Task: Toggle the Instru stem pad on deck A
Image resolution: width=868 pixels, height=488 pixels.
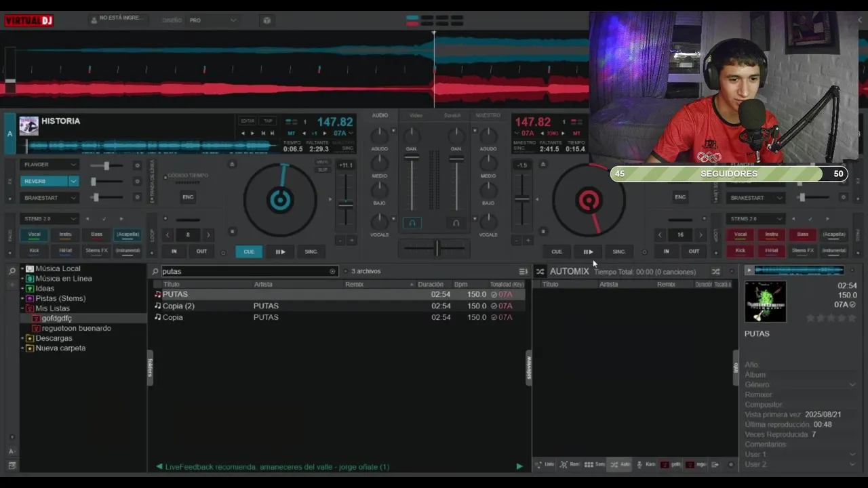Action: tap(65, 235)
